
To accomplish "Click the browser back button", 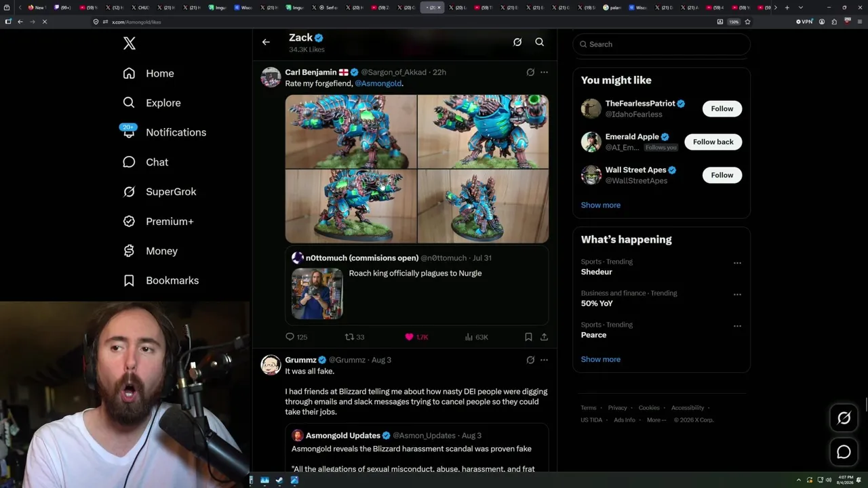I will click(x=20, y=22).
